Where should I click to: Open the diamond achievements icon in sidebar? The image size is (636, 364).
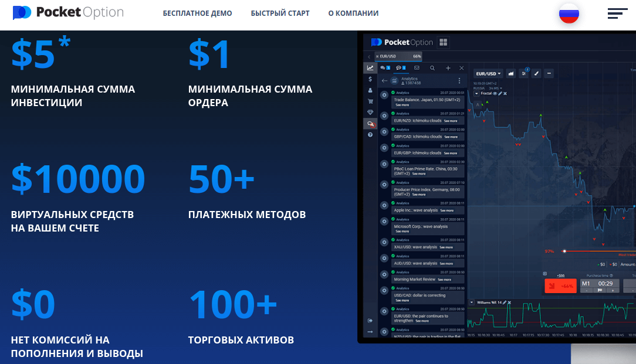click(x=370, y=112)
